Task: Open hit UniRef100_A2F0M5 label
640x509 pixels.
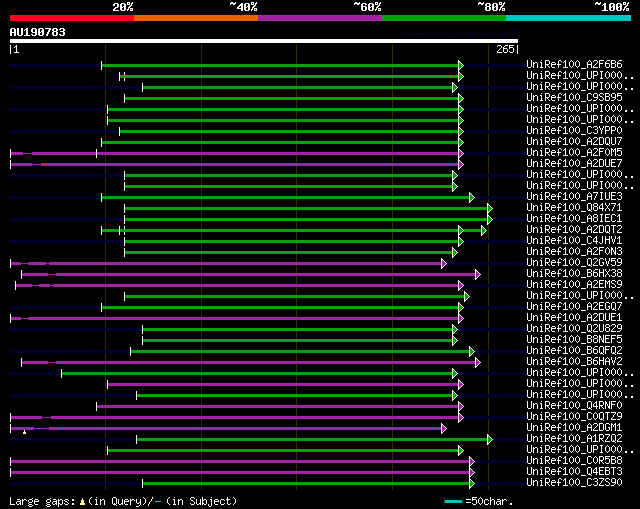Action: (574, 153)
